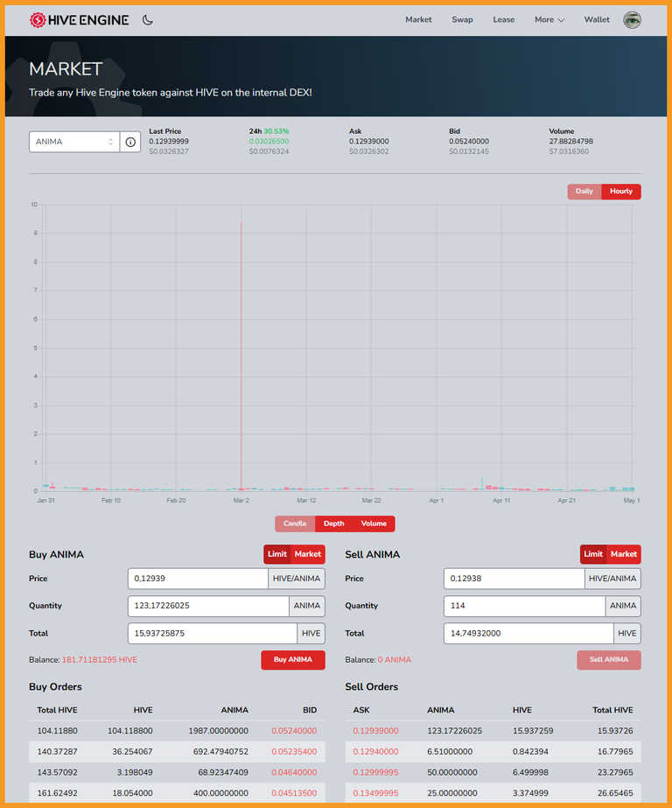Toggle dark mode moon icon
Image resolution: width=672 pixels, height=808 pixels.
click(148, 20)
